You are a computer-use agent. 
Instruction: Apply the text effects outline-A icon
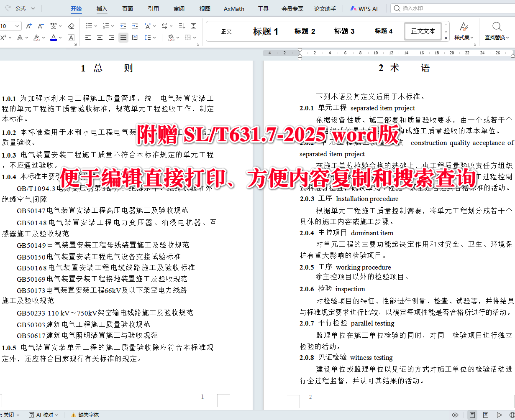(x=20, y=38)
